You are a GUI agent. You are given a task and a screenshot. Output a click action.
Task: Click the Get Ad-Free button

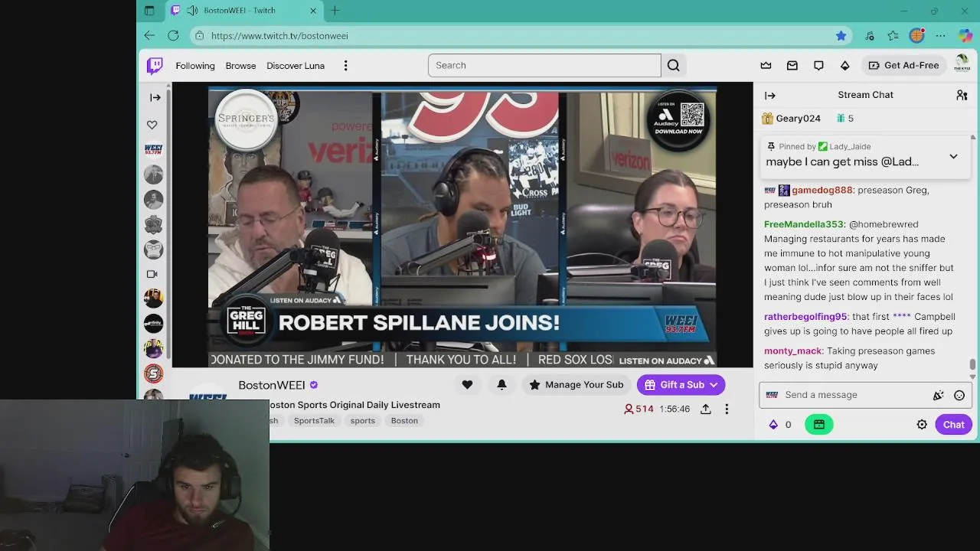click(x=903, y=65)
